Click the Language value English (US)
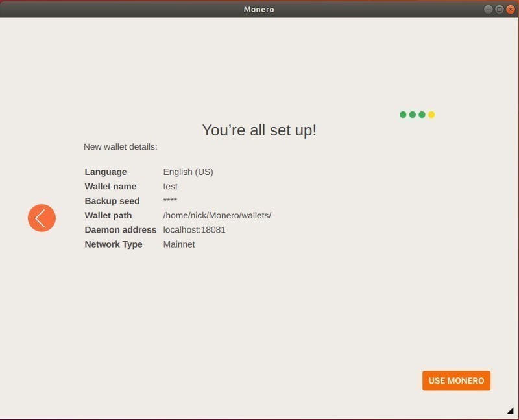This screenshot has width=519, height=420. (x=188, y=172)
